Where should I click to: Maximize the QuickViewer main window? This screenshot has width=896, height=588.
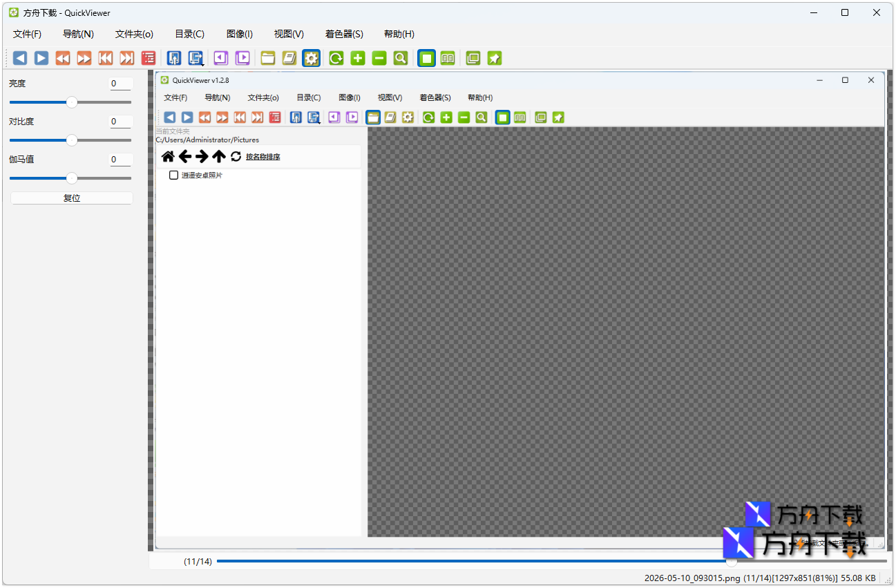pos(845,12)
